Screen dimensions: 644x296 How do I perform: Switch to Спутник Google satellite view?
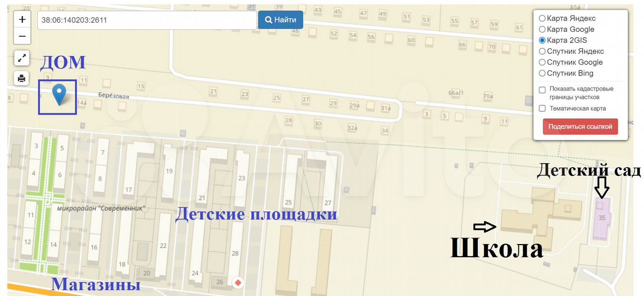[x=542, y=62]
